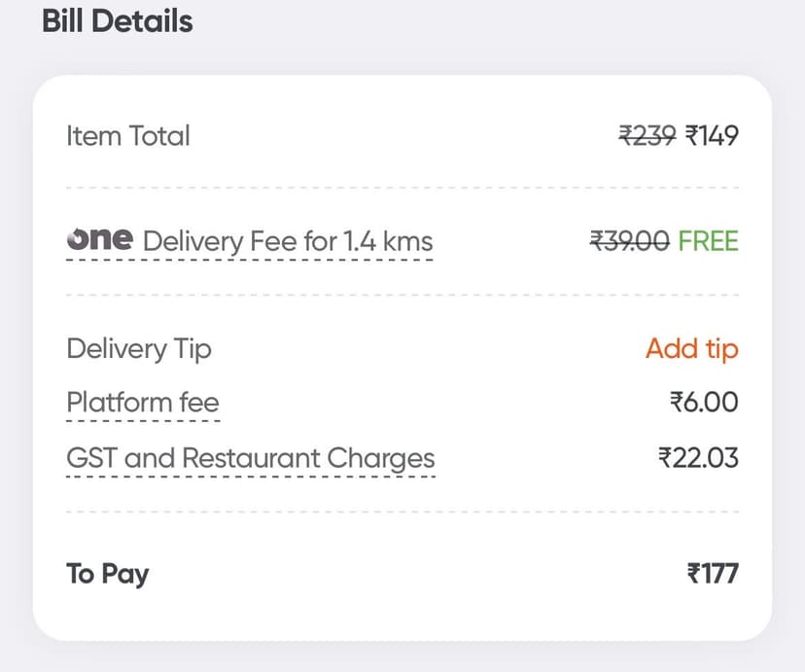Click dashed divider directly above To Pay row
805x672 pixels.
tap(402, 512)
